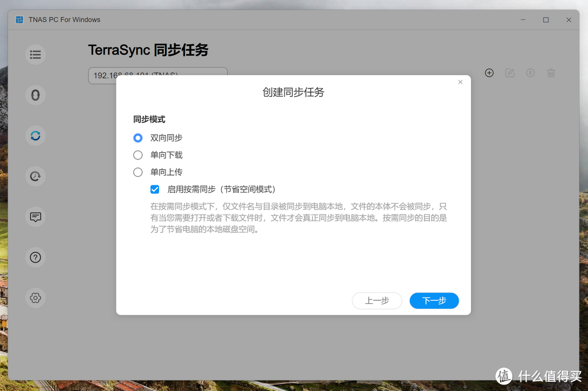The width and height of the screenshot is (588, 391).
Task: Open the backup clock sidebar icon
Action: point(35,176)
